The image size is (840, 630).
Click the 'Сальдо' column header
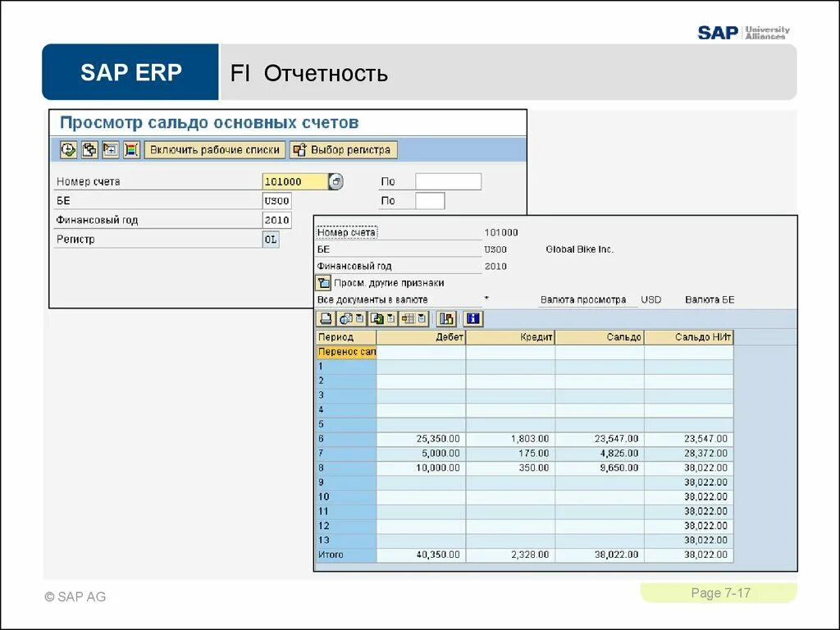pyautogui.click(x=600, y=337)
